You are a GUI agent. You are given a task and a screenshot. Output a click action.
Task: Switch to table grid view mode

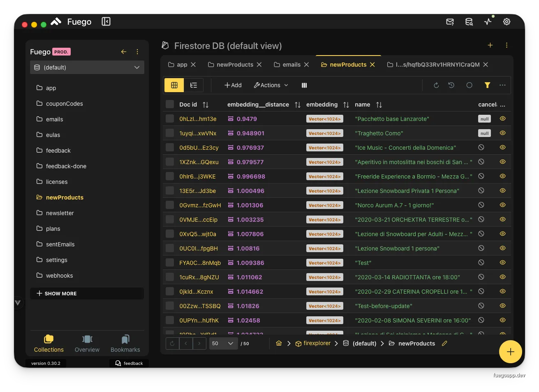pyautogui.click(x=174, y=85)
